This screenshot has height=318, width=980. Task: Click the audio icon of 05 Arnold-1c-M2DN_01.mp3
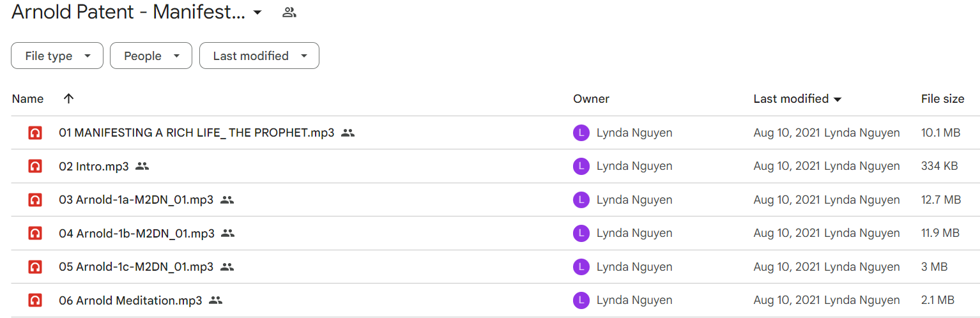click(x=35, y=267)
